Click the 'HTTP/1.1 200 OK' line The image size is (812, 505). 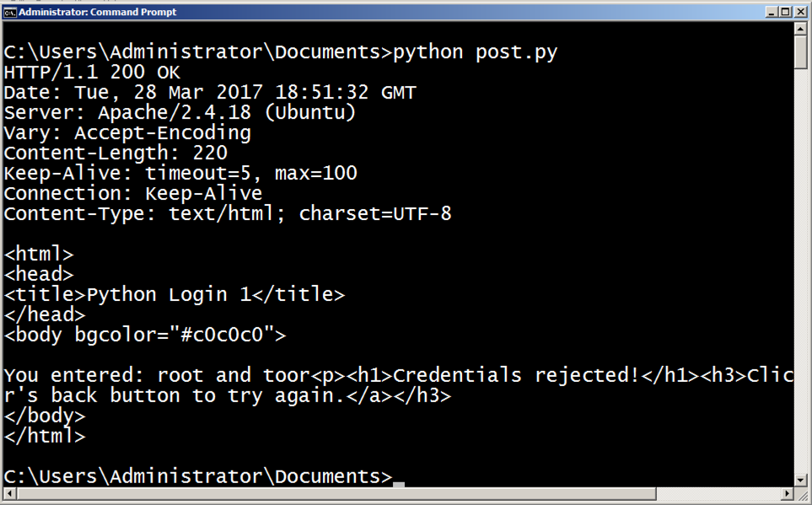tap(92, 73)
